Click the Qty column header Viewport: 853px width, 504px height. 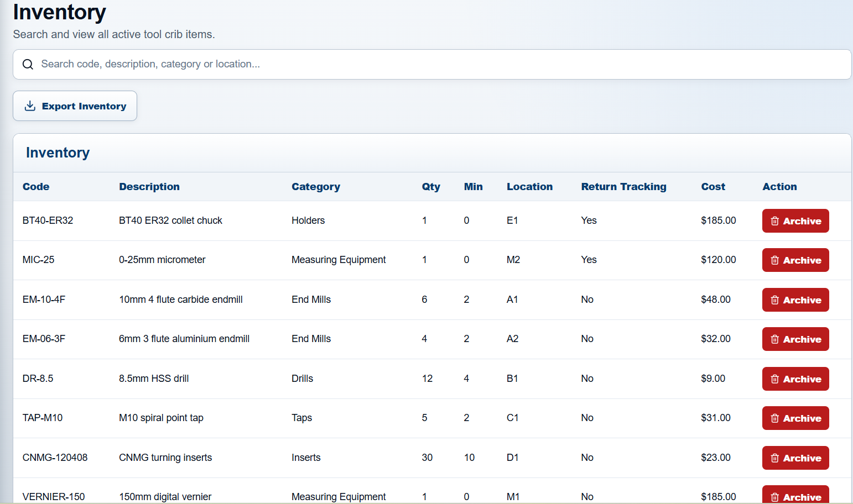(431, 187)
